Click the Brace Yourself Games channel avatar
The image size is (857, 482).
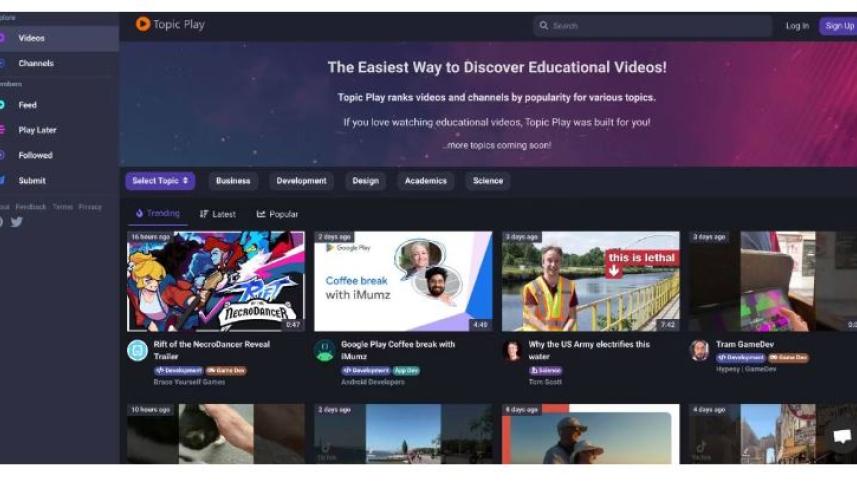[137, 350]
